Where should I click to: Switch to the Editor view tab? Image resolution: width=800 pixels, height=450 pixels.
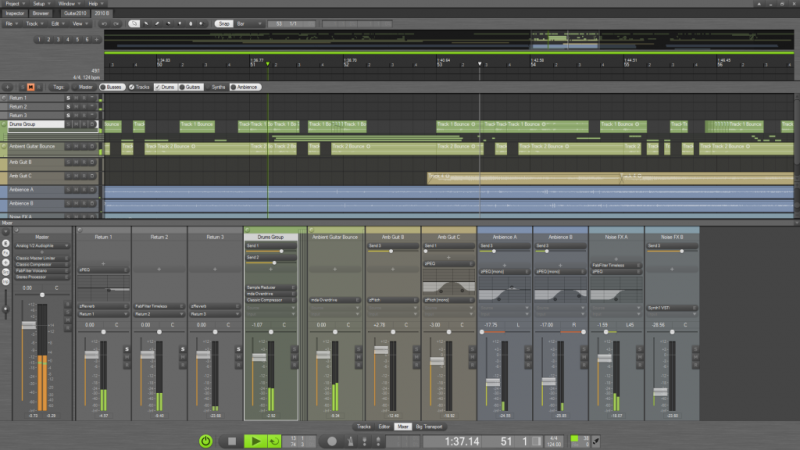(384, 427)
